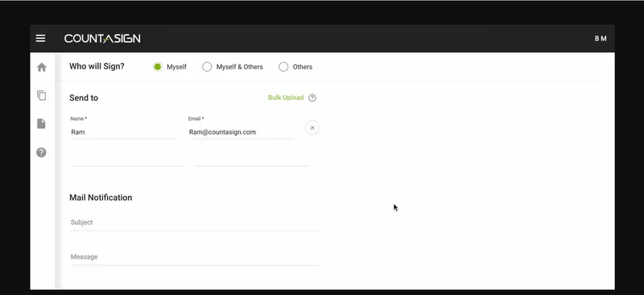
Task: Go to Home via sidebar icon
Action: pyautogui.click(x=42, y=68)
